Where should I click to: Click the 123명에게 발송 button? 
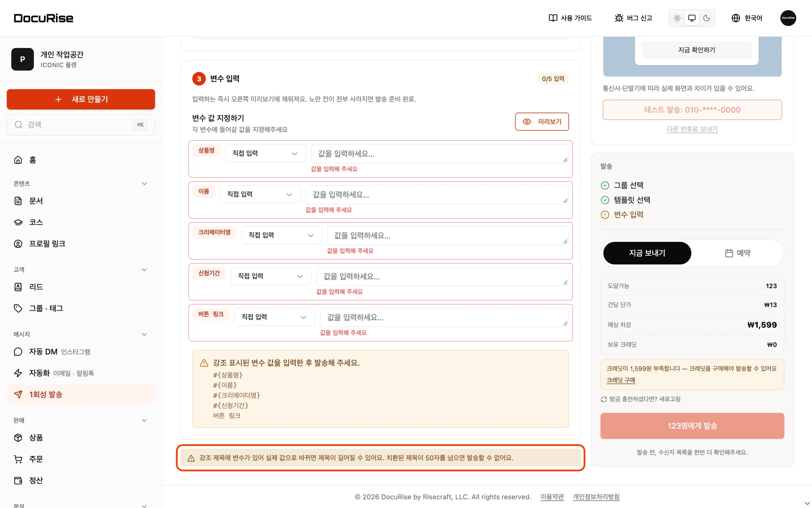(692, 426)
